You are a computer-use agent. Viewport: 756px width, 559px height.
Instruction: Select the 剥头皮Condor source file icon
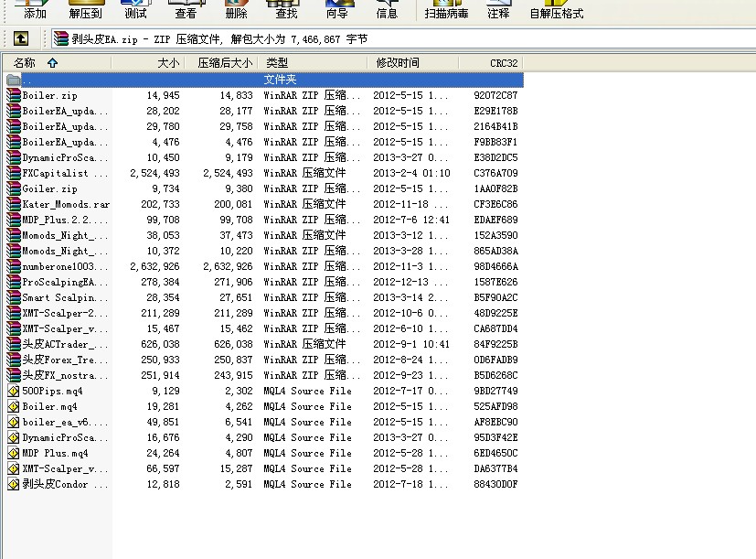(x=14, y=484)
